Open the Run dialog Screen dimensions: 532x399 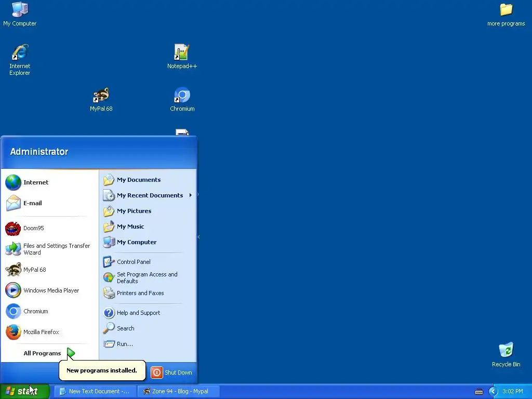[x=148, y=344]
